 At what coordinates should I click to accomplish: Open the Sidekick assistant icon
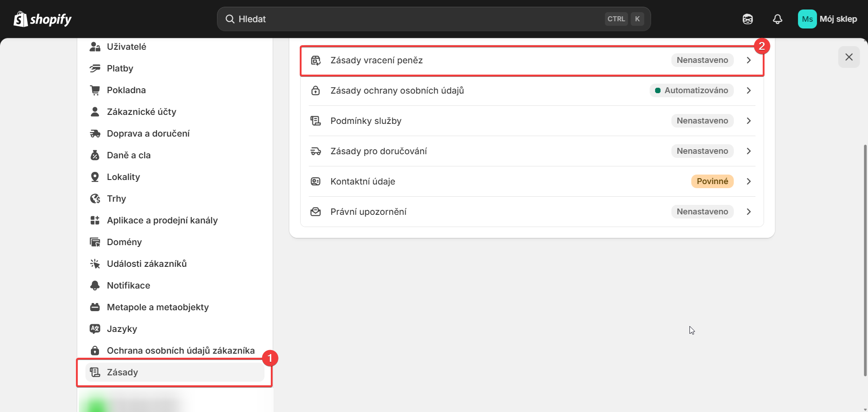pyautogui.click(x=747, y=19)
